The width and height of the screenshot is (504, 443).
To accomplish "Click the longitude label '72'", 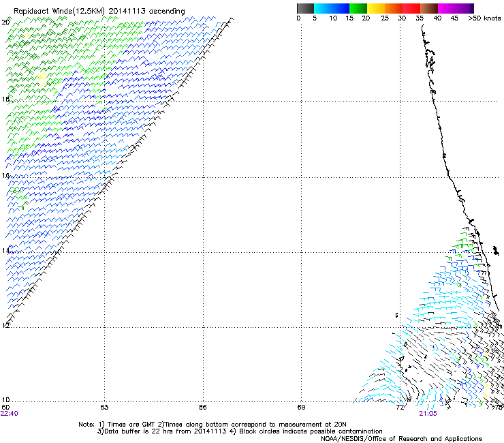I will pyautogui.click(x=400, y=408).
